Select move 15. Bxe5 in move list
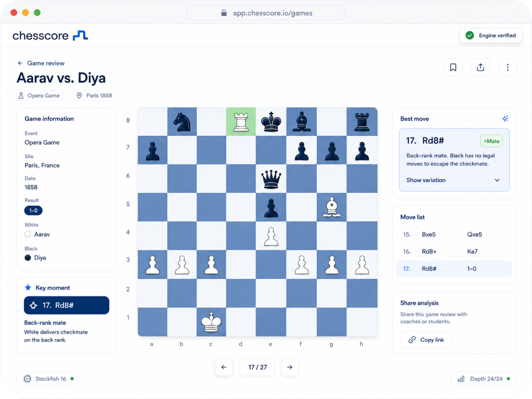 tap(429, 234)
